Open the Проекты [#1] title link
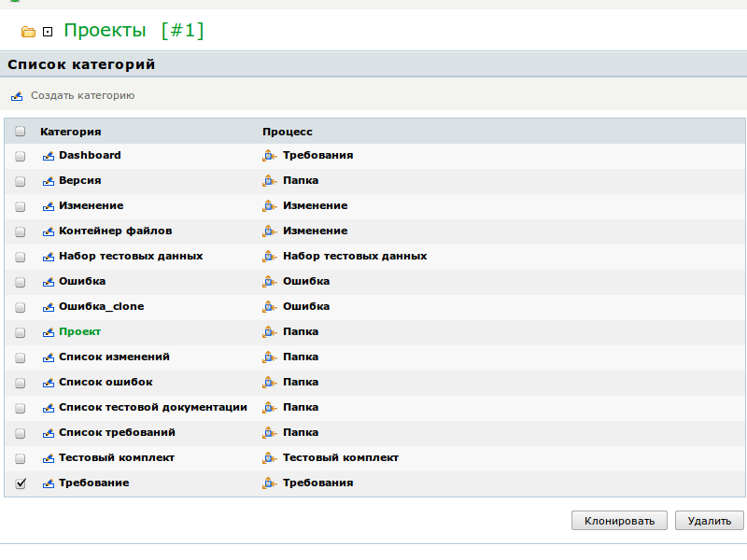Image resolution: width=747 pixels, height=560 pixels. 134,31
